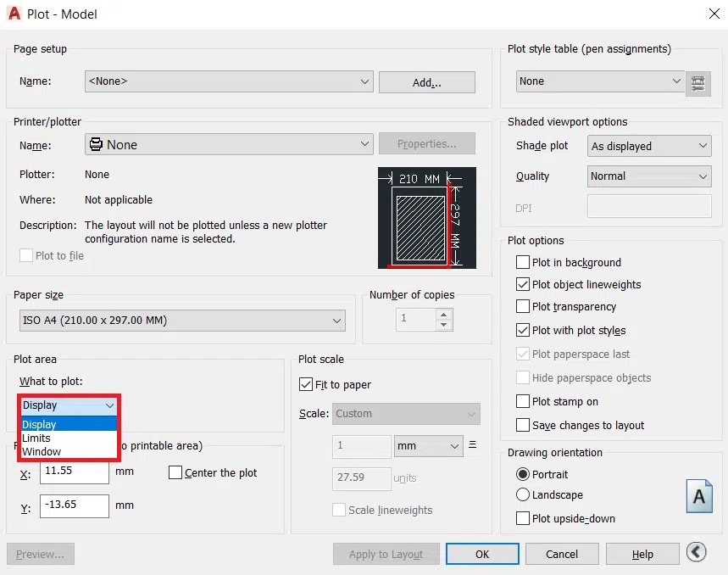The image size is (728, 575).
Task: Open the Shade plot dropdown
Action: (x=649, y=146)
